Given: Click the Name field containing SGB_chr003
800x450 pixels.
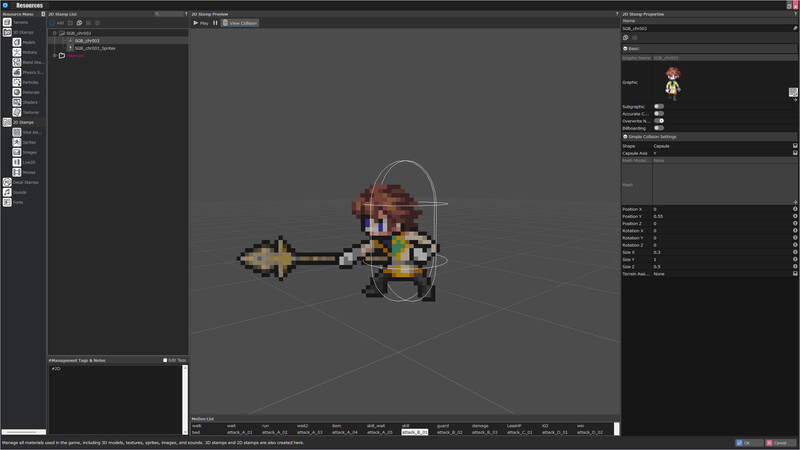Looking at the screenshot, I should click(706, 29).
